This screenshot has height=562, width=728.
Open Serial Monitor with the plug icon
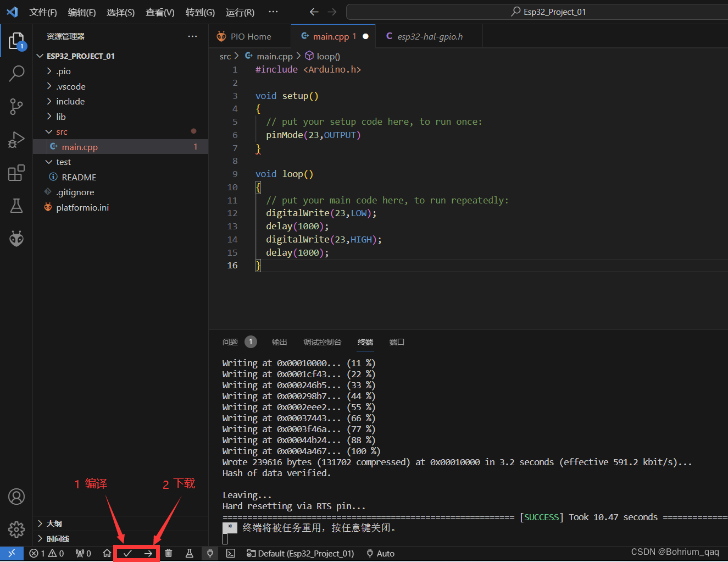pyautogui.click(x=210, y=553)
